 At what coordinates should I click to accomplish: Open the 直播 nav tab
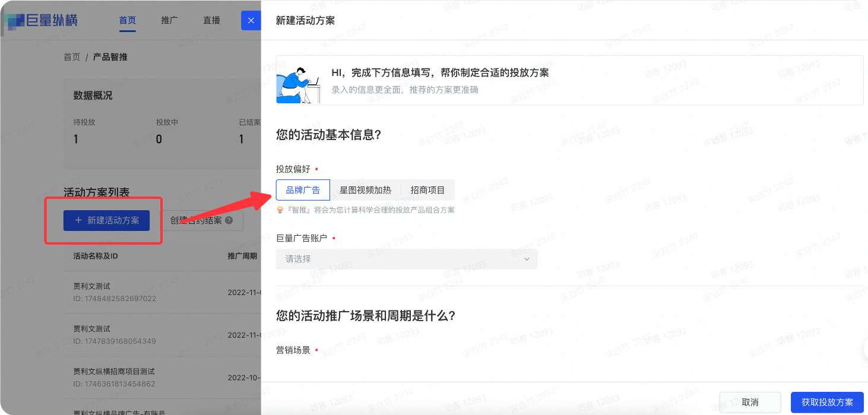[x=211, y=20]
